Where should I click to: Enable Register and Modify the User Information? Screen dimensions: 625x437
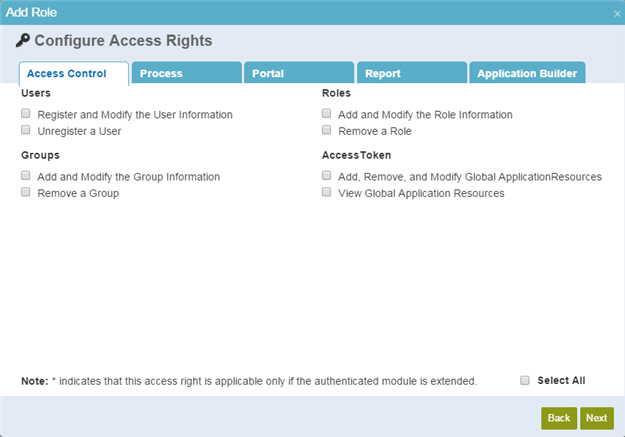(x=26, y=114)
